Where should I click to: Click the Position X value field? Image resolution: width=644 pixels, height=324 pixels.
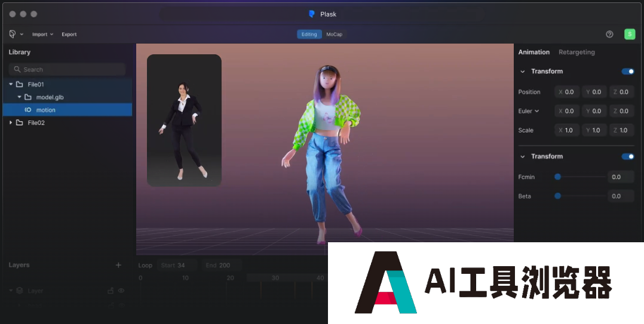coord(567,92)
